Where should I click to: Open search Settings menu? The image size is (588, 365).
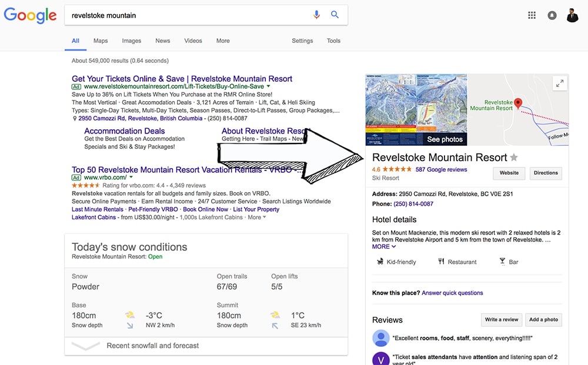[302, 41]
